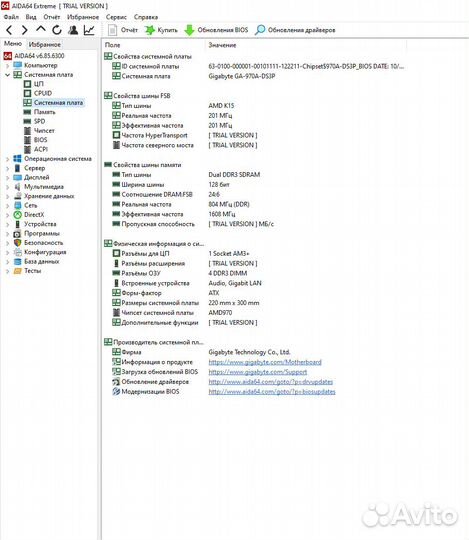Click the Тесты folder icon
The width and height of the screenshot is (469, 540).
click(18, 271)
